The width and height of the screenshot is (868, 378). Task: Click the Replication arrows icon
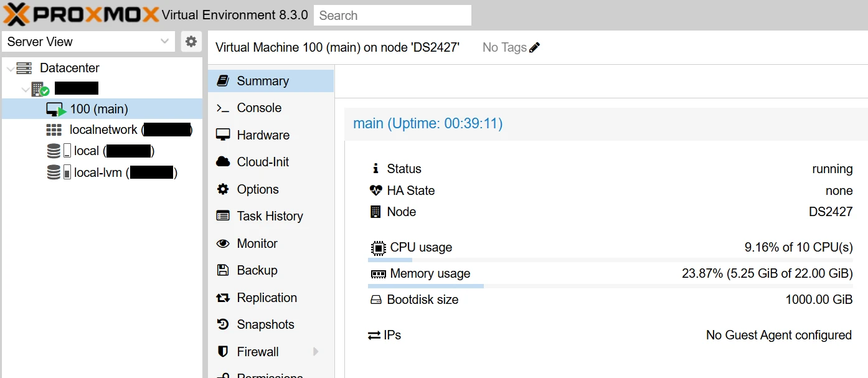(223, 298)
